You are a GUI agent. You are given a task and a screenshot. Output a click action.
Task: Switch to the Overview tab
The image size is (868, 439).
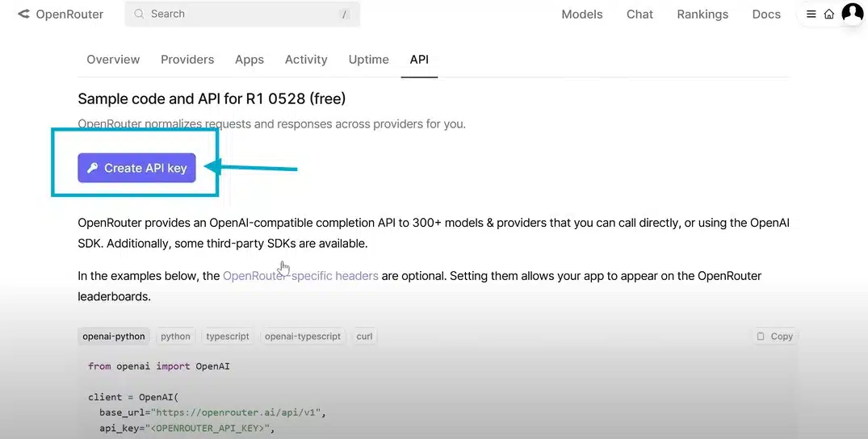[x=113, y=59]
